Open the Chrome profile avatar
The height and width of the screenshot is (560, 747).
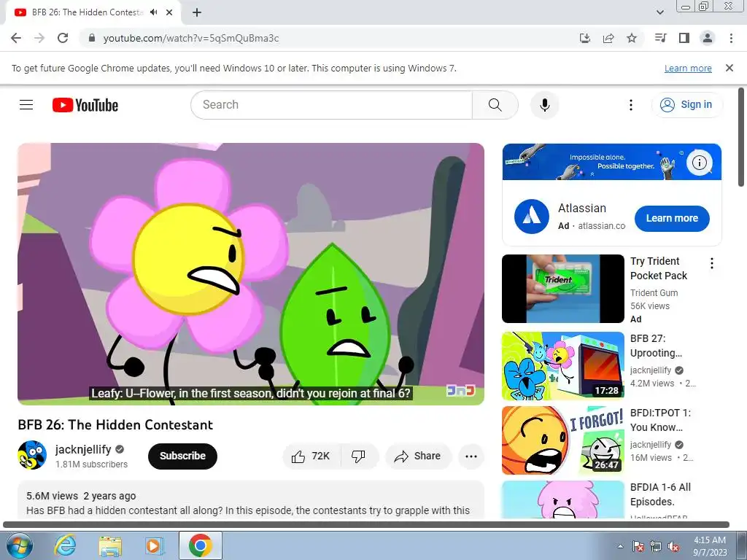[x=708, y=38]
